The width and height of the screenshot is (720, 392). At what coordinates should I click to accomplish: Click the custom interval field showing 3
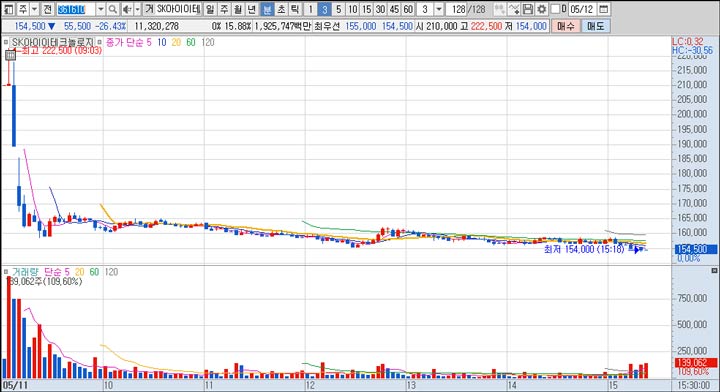[x=425, y=9]
